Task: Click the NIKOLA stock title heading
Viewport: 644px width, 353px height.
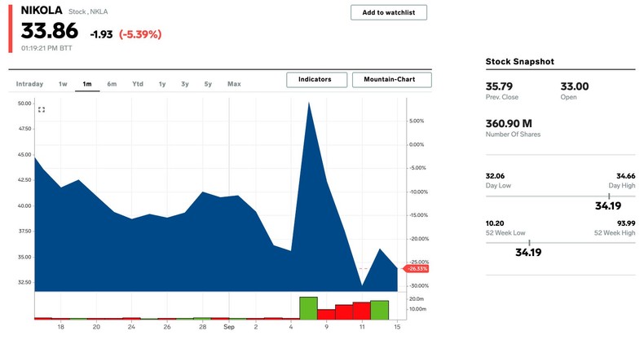Action: point(42,11)
